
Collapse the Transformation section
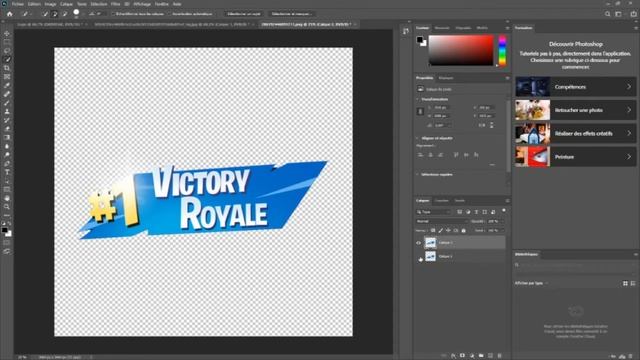tap(418, 99)
